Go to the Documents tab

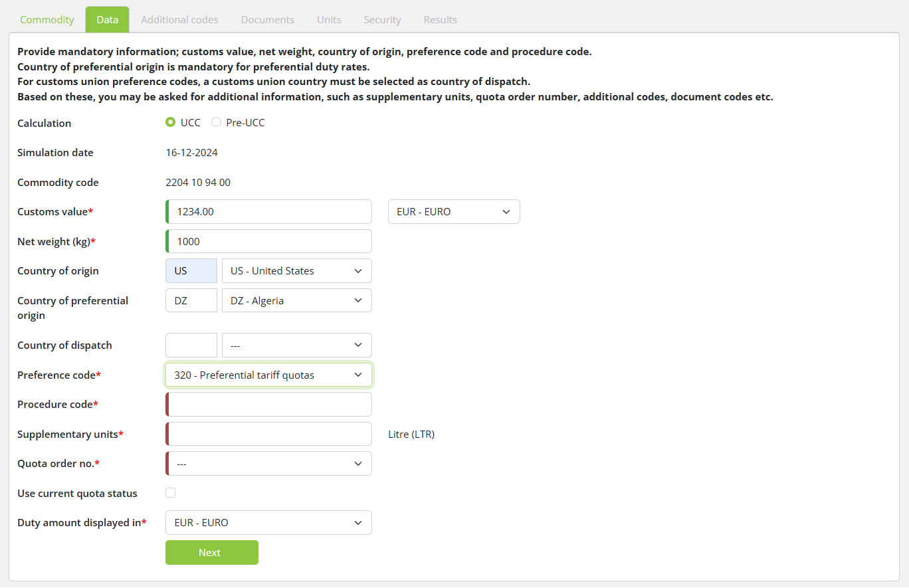tap(268, 20)
